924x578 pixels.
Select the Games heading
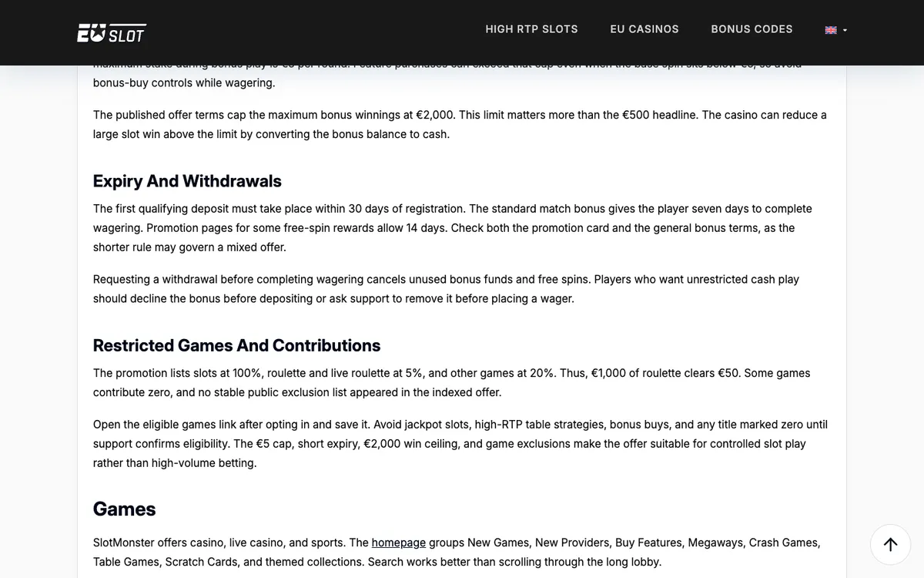point(124,509)
